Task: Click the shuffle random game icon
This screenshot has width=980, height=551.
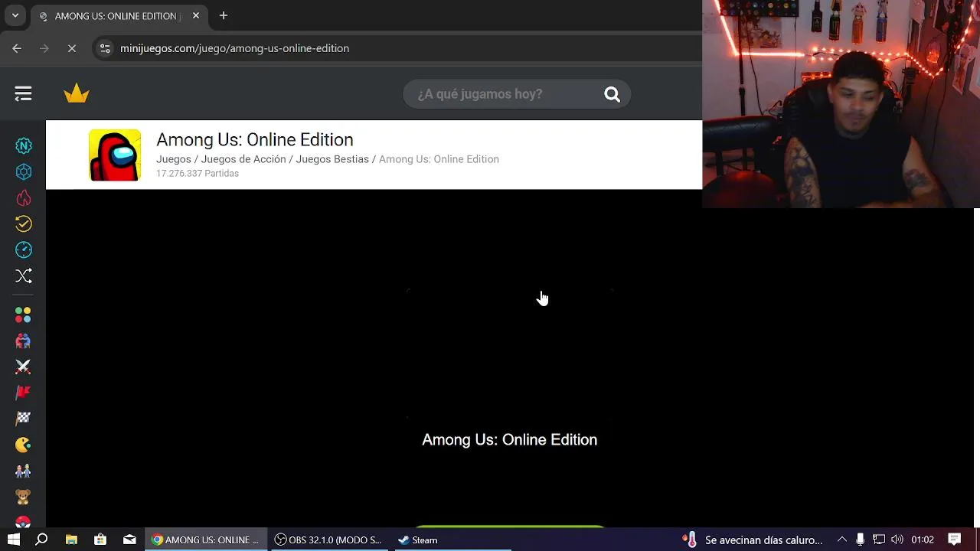Action: [x=24, y=275]
